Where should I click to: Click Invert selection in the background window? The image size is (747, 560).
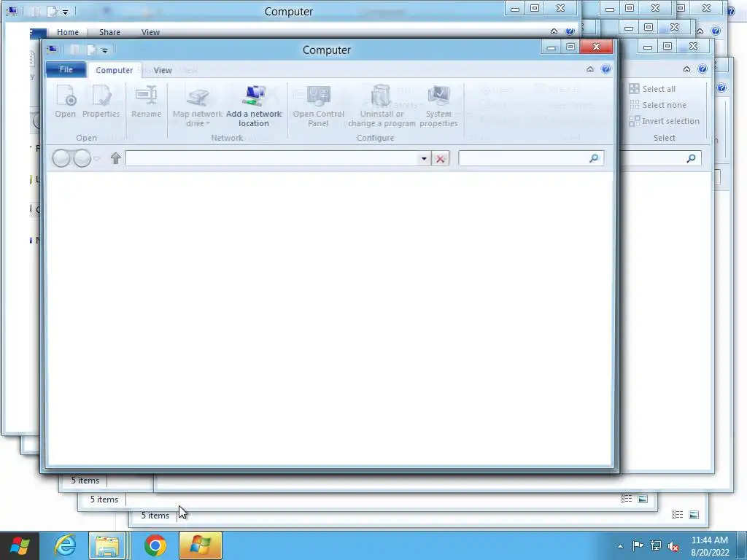pyautogui.click(x=665, y=121)
